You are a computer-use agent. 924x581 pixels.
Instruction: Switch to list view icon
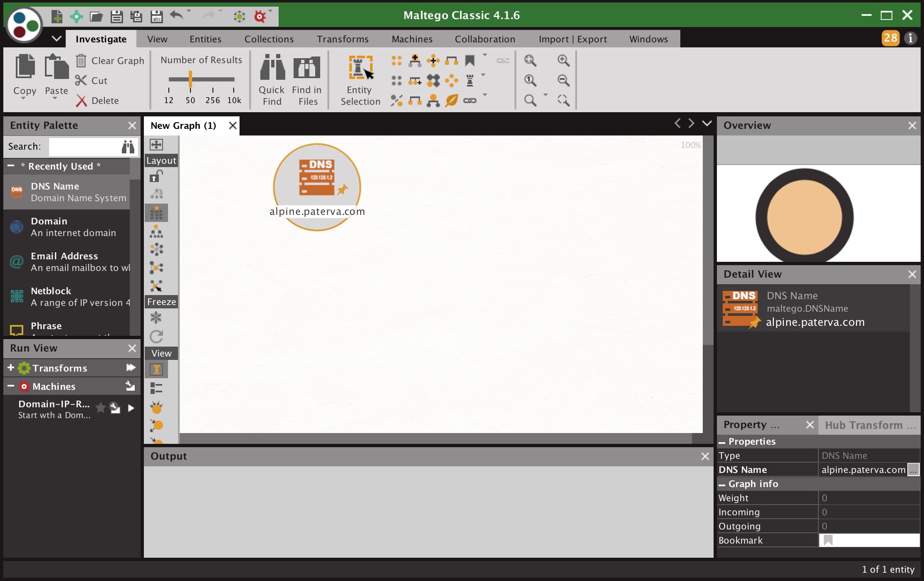click(156, 388)
